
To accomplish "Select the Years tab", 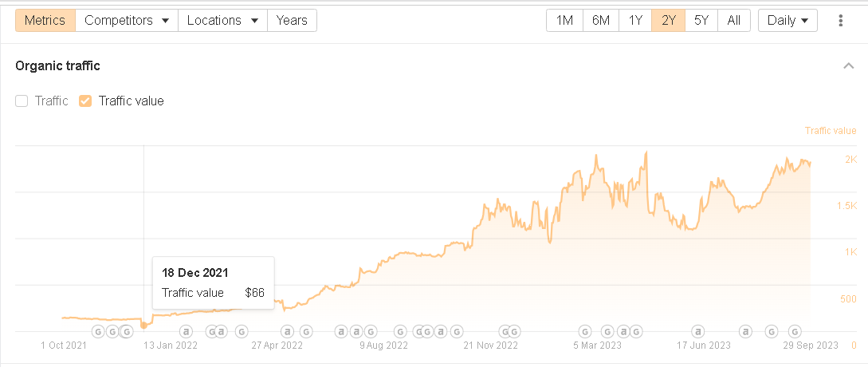I will [292, 21].
